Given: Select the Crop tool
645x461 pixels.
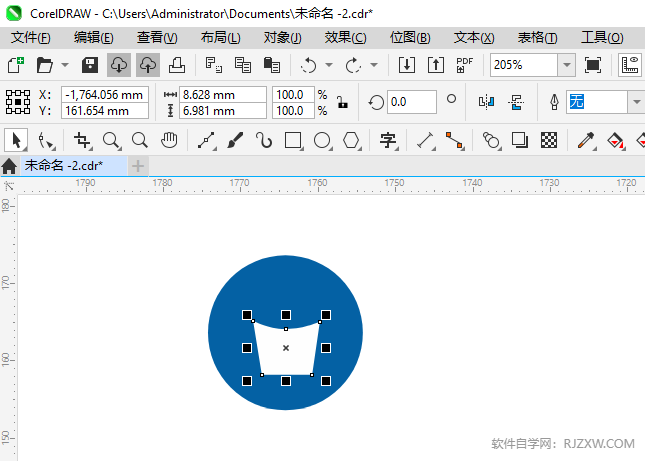Looking at the screenshot, I should (83, 140).
